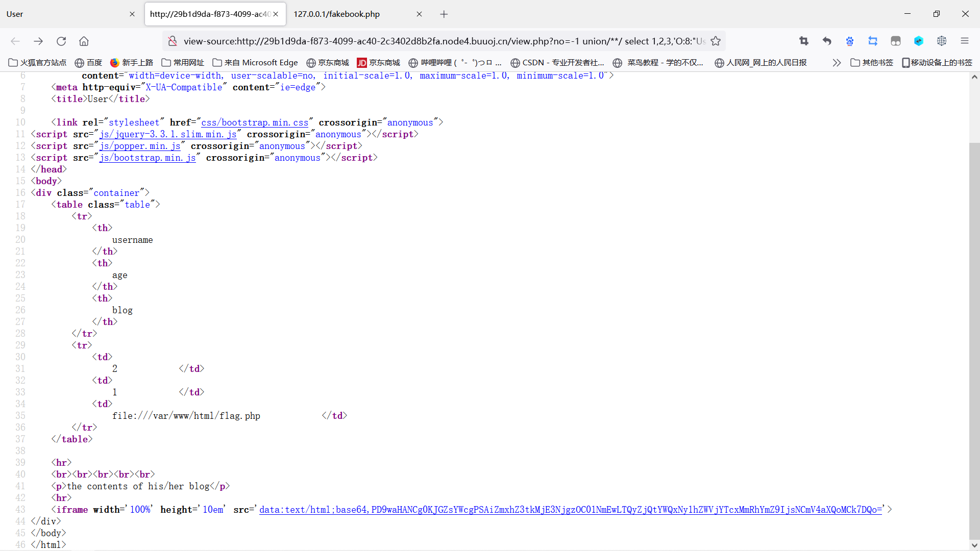This screenshot has height=551, width=980.
Task: Click the crop screenshot toolbar icon
Action: coord(804,41)
